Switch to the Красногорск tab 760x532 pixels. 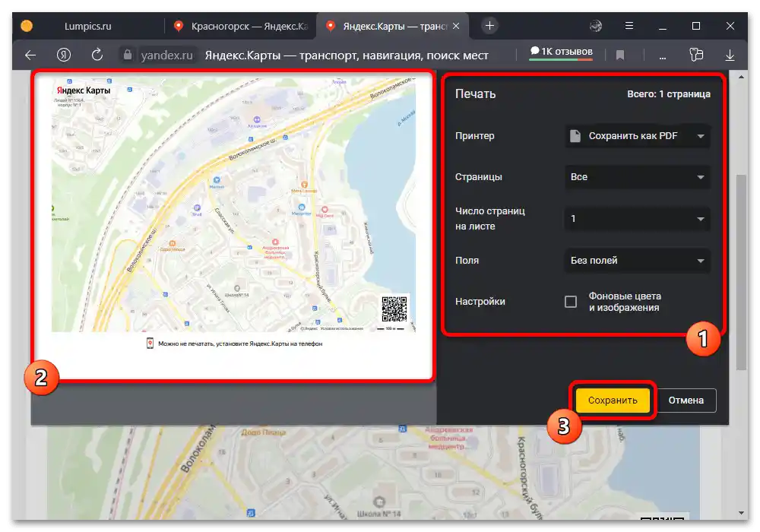pos(240,26)
